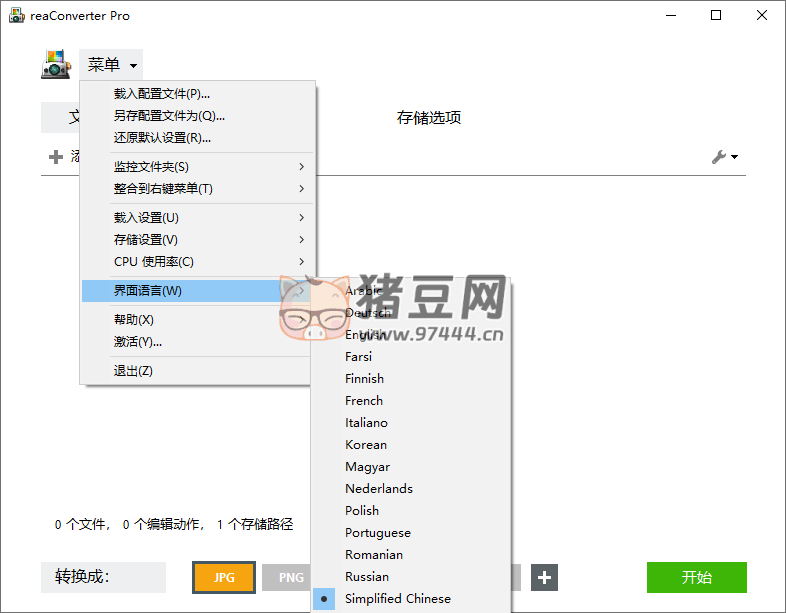This screenshot has height=613, width=786.
Task: Choose French from language list
Action: tap(364, 401)
